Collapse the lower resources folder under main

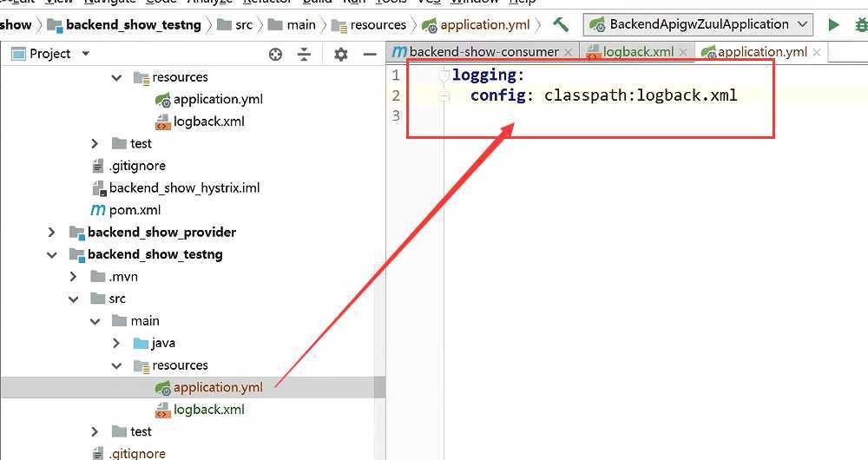[x=116, y=365]
